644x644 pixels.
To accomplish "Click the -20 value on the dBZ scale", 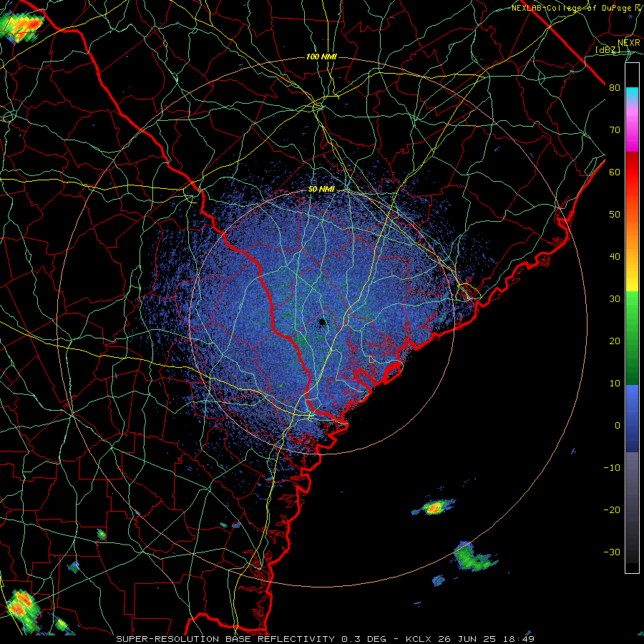I will (x=612, y=510).
